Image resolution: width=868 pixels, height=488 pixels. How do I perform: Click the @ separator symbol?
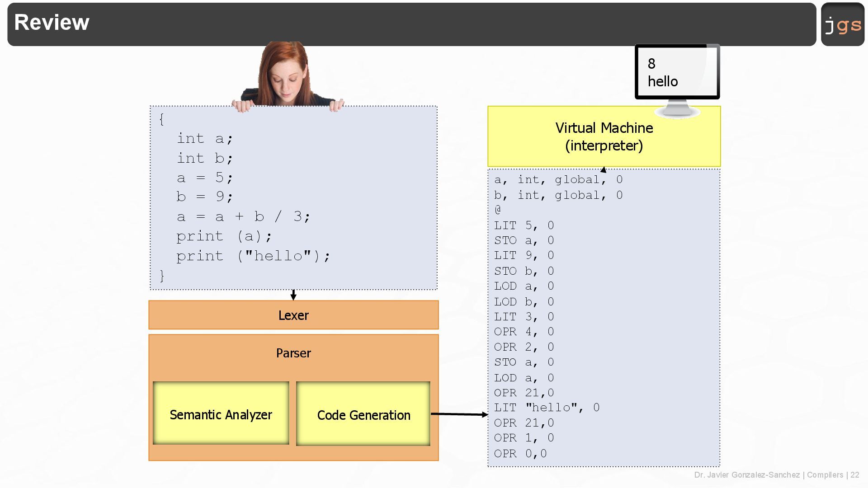[498, 210]
